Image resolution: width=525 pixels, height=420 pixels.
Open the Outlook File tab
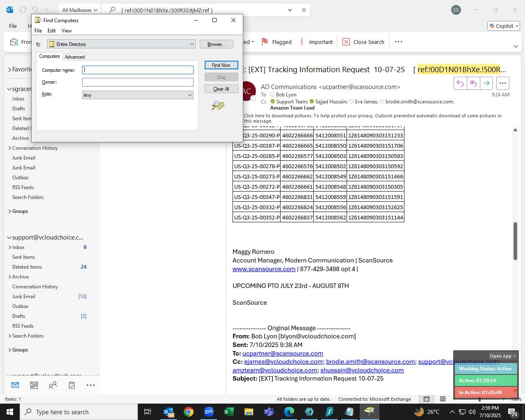tap(13, 26)
